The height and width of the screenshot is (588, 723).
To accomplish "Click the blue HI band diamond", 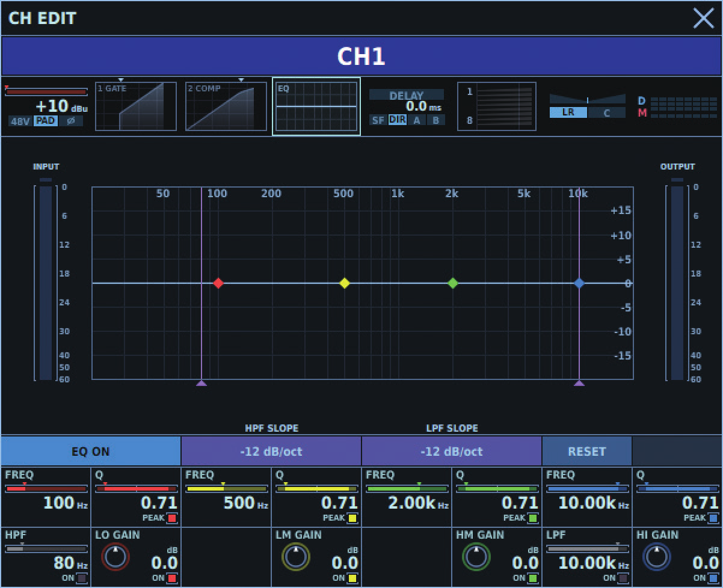I will click(579, 283).
